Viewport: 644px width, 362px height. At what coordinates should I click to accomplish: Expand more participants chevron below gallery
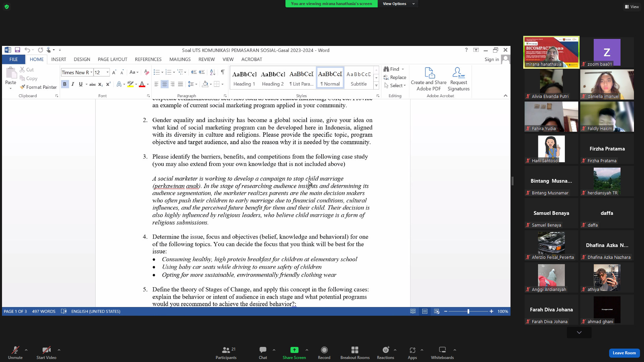pyautogui.click(x=579, y=333)
